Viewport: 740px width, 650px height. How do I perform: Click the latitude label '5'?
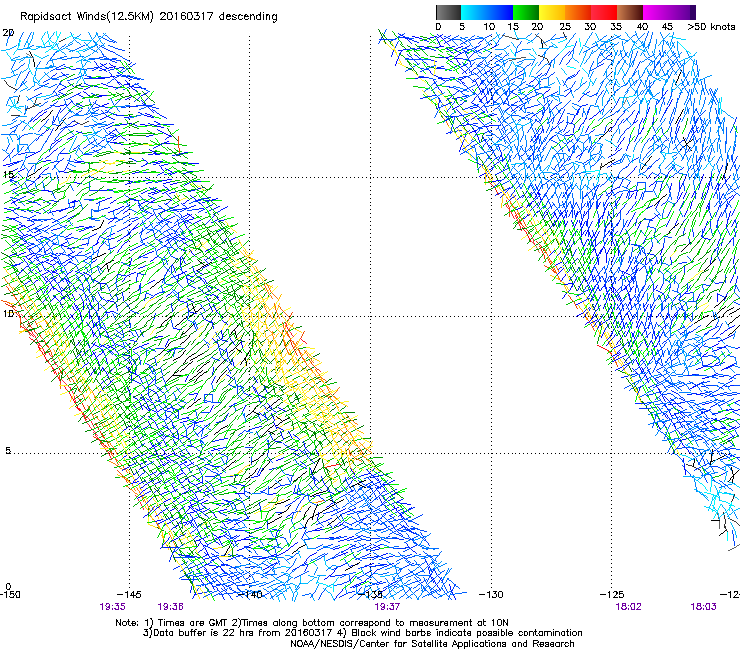coord(8,451)
